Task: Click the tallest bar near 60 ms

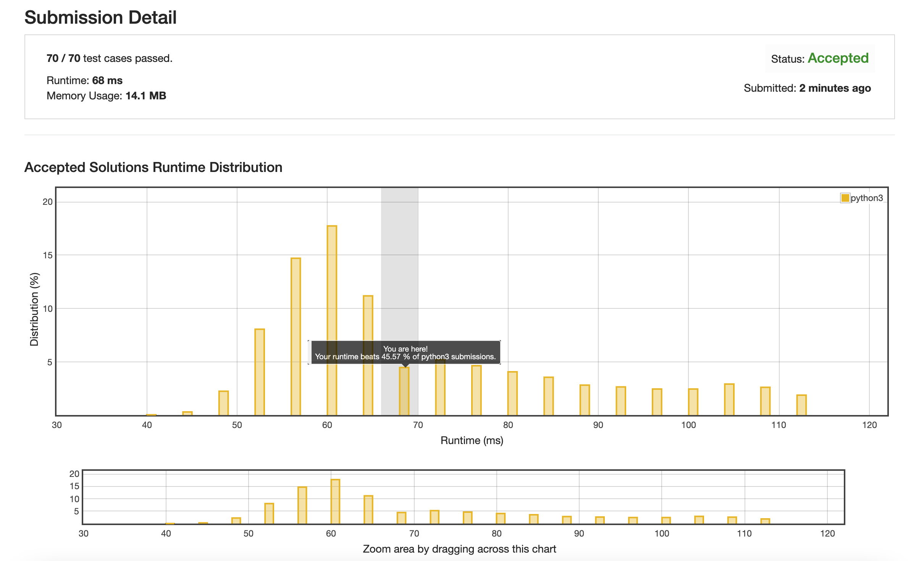Action: click(x=332, y=283)
